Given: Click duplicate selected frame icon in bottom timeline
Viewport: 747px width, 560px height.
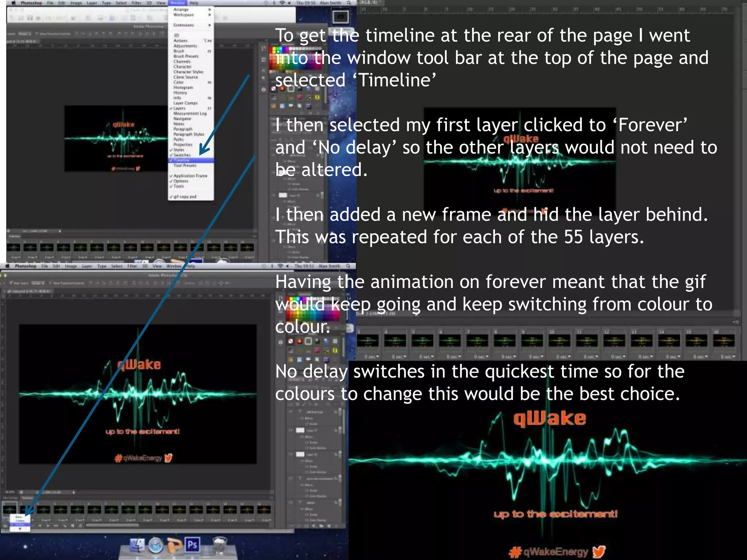Looking at the screenshot, I should coord(73,526).
